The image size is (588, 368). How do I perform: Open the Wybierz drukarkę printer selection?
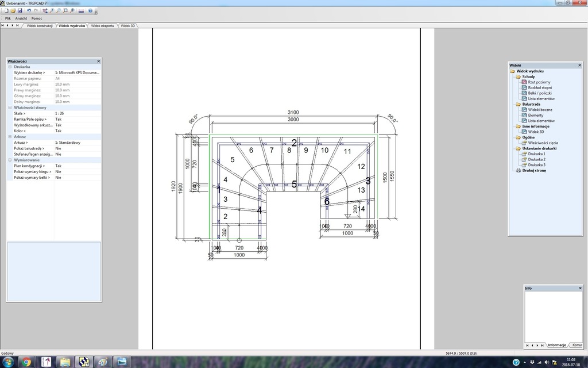77,72
